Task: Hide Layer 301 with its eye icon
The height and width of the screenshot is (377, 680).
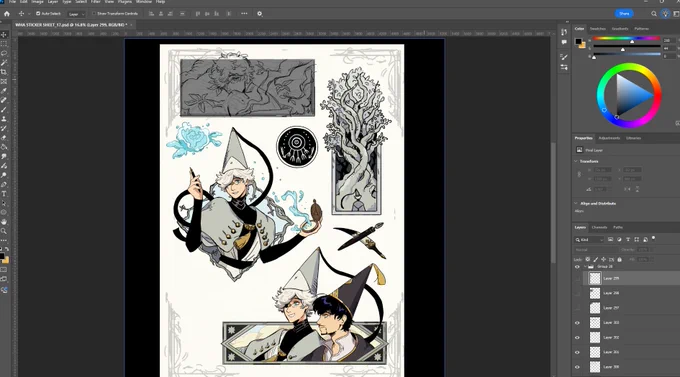Action: point(577,352)
